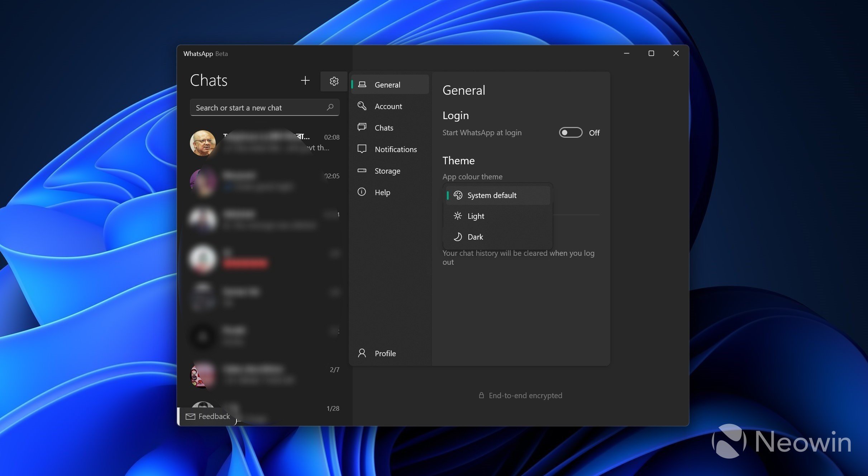This screenshot has width=868, height=476.
Task: Open Settings via the gear icon
Action: coord(333,81)
